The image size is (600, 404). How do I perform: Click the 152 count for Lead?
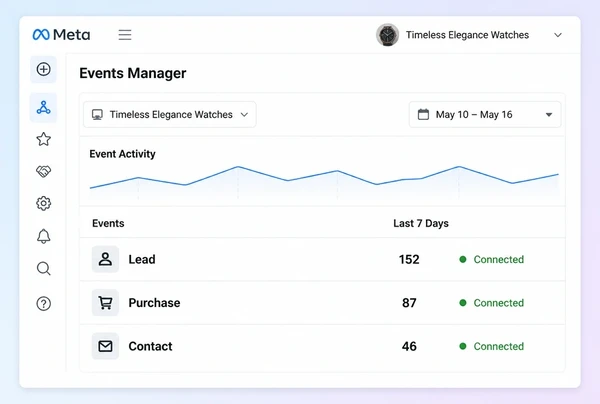[x=409, y=259]
